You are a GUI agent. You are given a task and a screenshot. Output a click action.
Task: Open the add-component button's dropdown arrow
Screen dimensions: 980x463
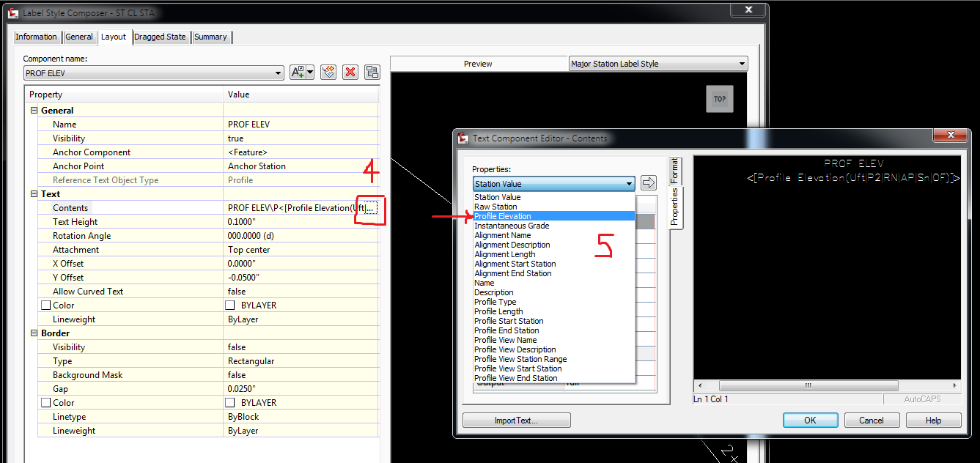(x=311, y=72)
